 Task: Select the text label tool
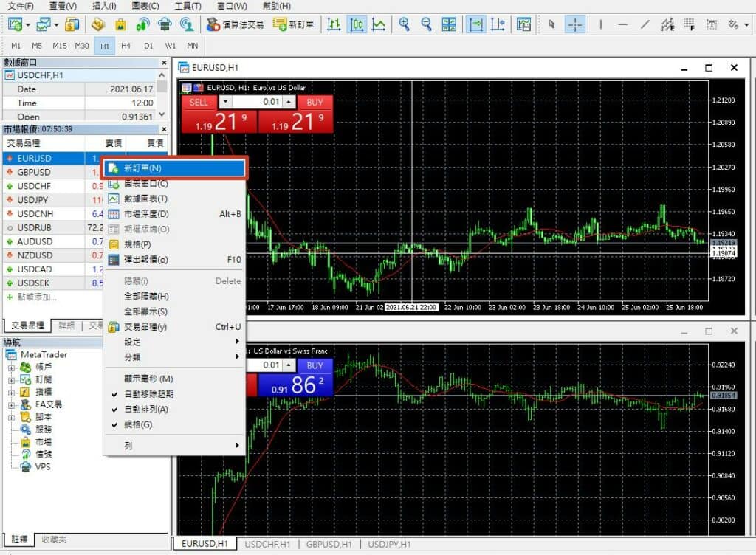(712, 24)
